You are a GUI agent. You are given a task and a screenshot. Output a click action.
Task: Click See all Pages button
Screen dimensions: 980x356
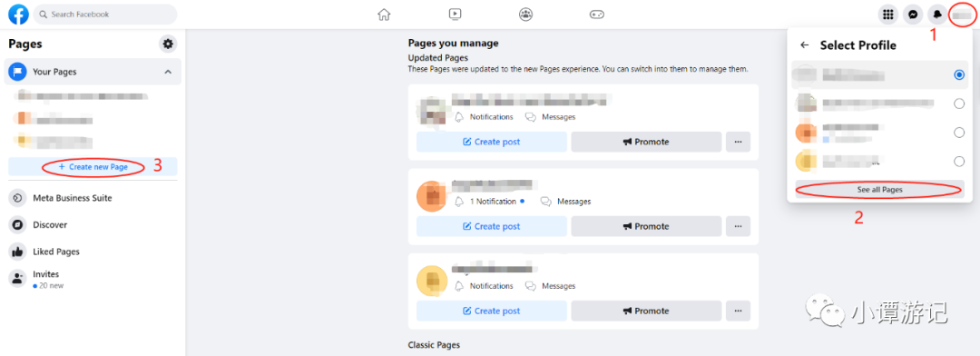click(x=879, y=189)
